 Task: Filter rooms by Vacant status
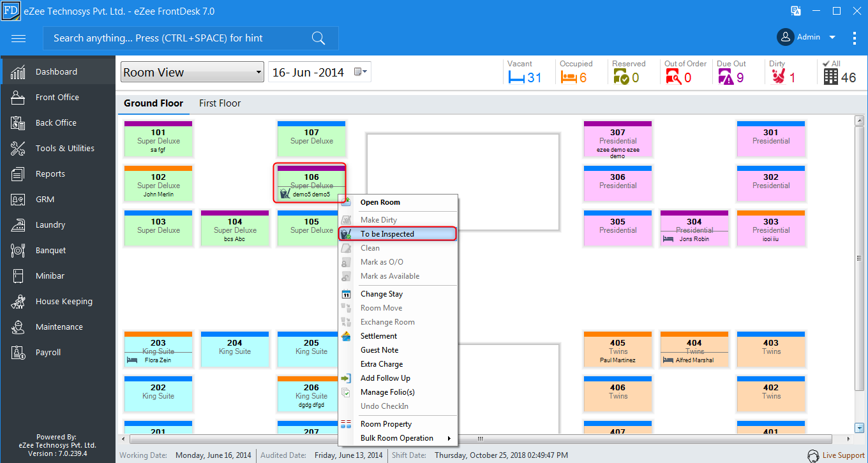525,73
